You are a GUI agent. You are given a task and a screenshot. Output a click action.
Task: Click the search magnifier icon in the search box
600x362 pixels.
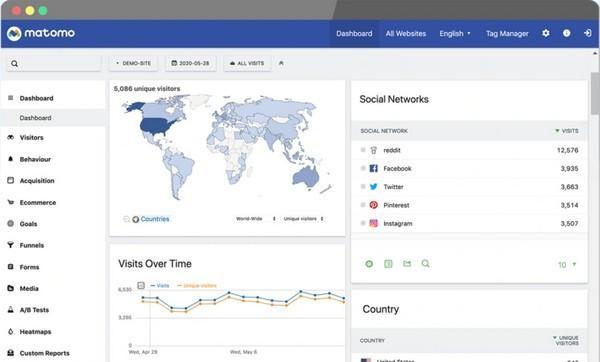(x=15, y=64)
